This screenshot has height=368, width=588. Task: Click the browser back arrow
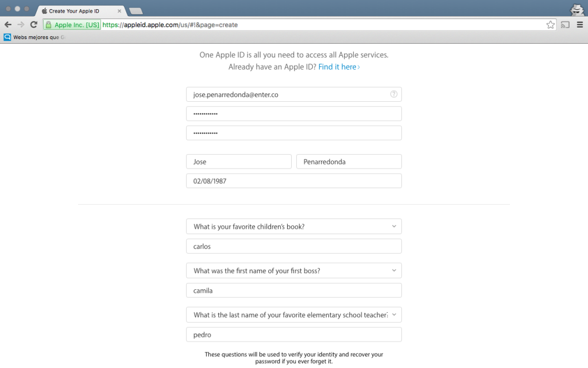coord(8,25)
